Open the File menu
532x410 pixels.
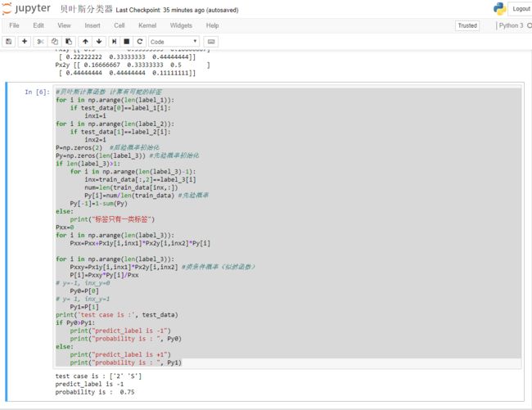(14, 25)
